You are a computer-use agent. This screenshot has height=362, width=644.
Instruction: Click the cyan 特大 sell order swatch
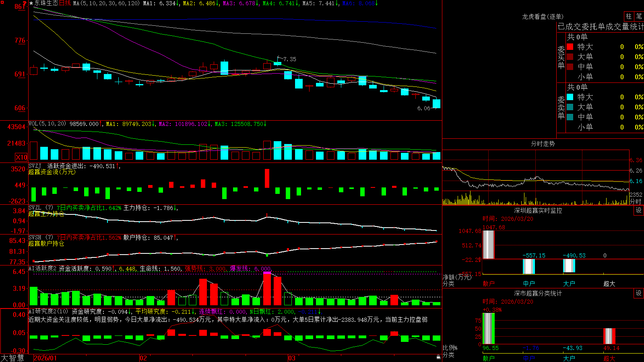click(x=570, y=97)
